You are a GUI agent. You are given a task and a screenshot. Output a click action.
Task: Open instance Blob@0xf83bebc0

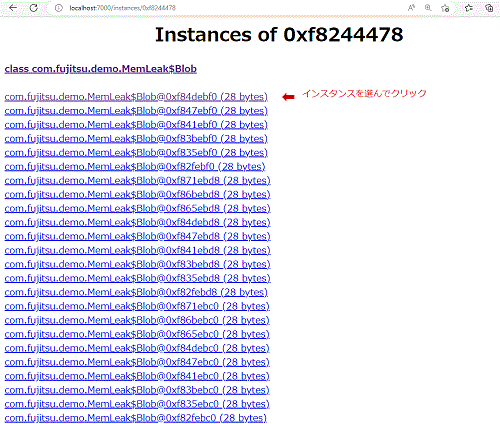tap(137, 391)
